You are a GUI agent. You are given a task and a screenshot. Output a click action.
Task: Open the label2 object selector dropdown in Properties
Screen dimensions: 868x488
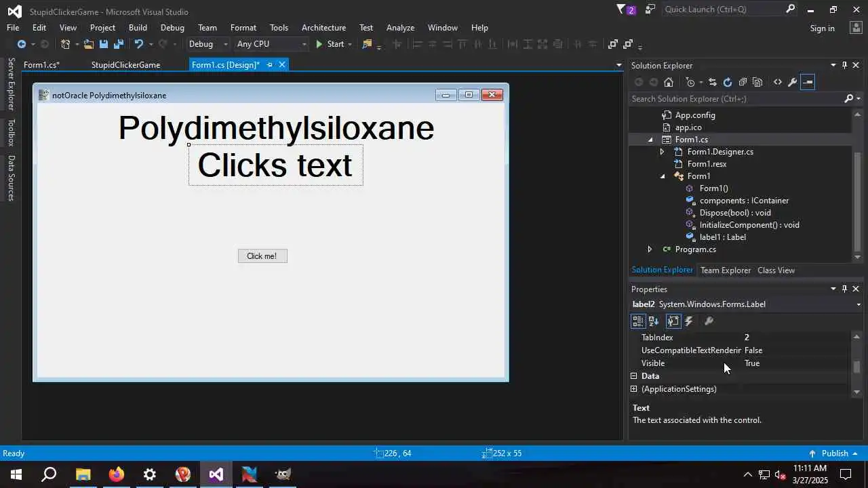click(x=859, y=304)
